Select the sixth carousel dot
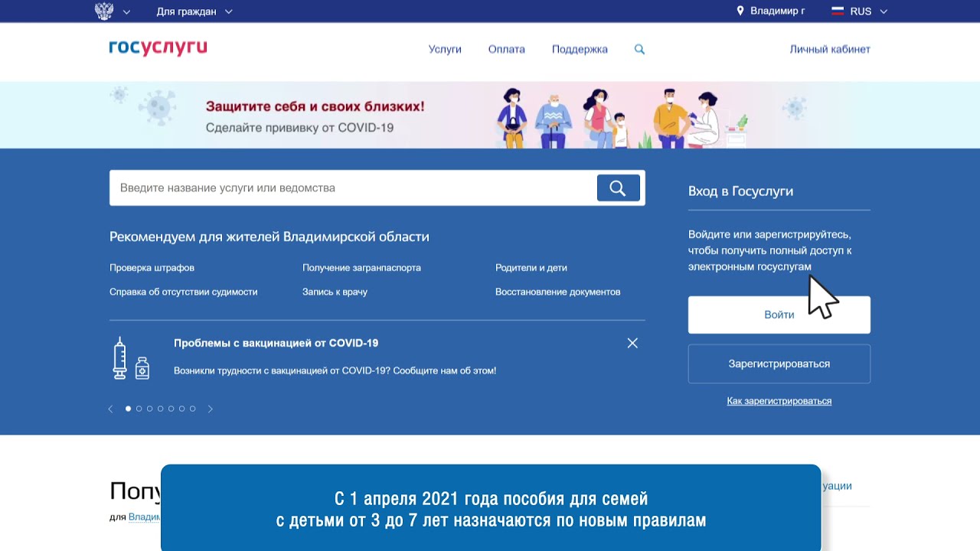 pyautogui.click(x=181, y=409)
